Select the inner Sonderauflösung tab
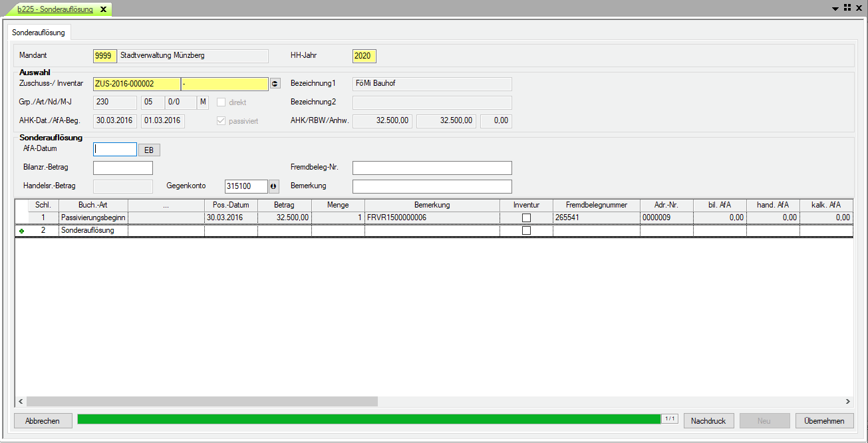Image resolution: width=868 pixels, height=443 pixels. 38,32
